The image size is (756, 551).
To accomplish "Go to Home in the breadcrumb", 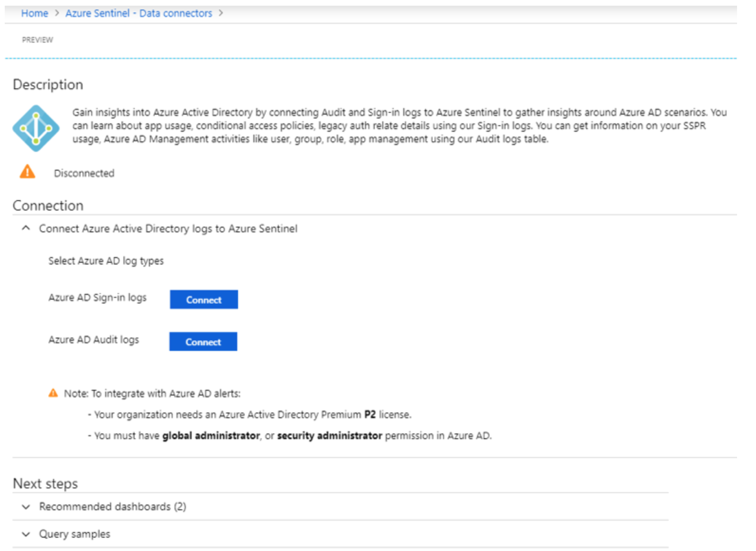I will click(x=35, y=13).
